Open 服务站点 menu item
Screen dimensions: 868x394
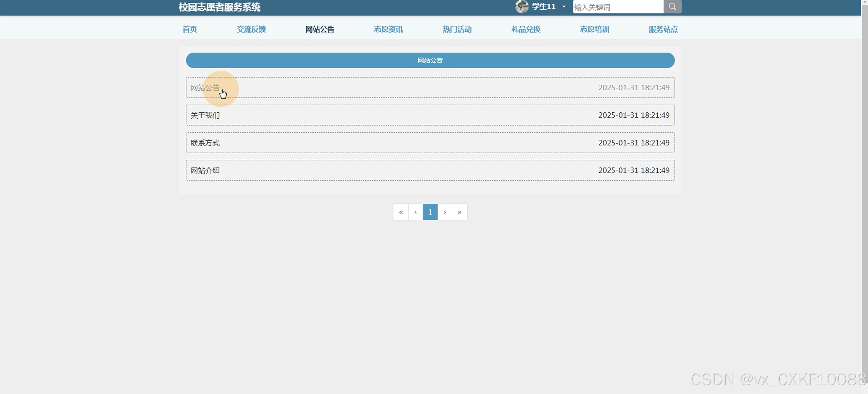[663, 29]
